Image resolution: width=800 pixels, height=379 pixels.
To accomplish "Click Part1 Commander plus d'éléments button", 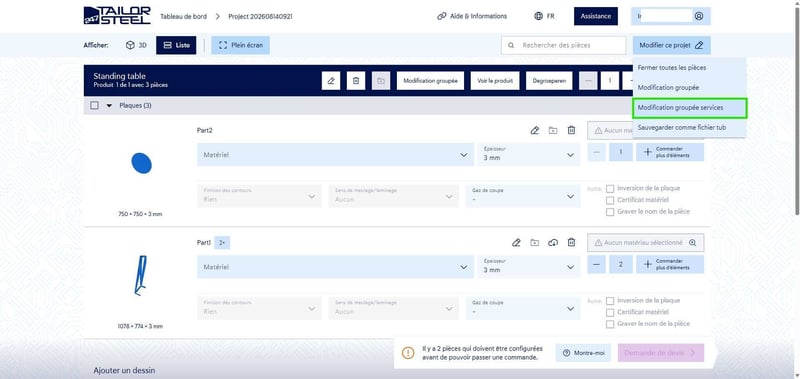I will [670, 264].
